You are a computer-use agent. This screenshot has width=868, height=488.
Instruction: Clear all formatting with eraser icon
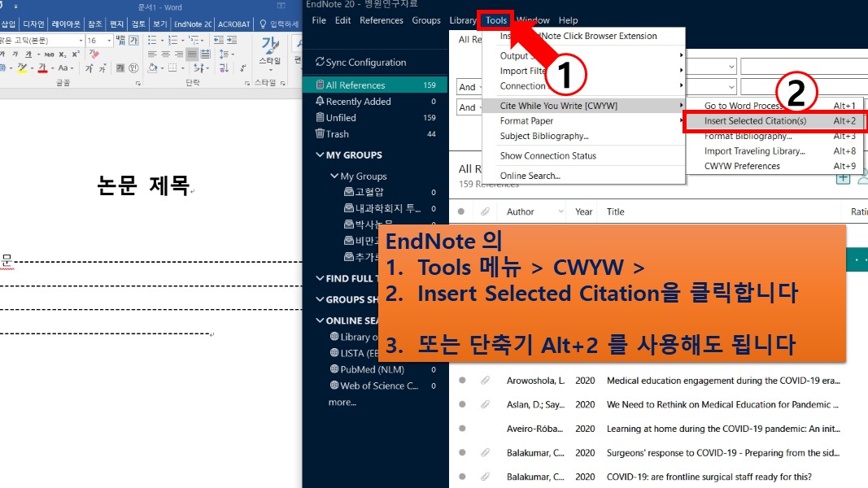94,54
